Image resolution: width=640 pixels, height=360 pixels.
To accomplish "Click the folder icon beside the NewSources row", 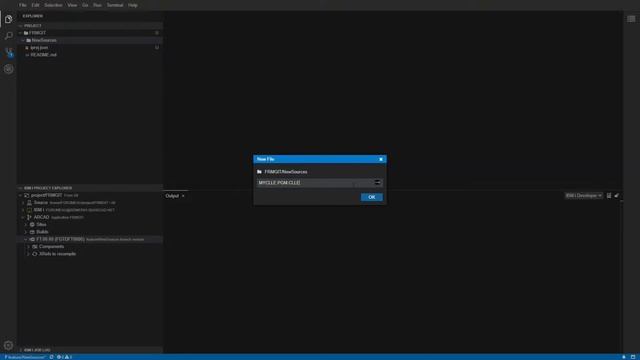I will 28,40.
